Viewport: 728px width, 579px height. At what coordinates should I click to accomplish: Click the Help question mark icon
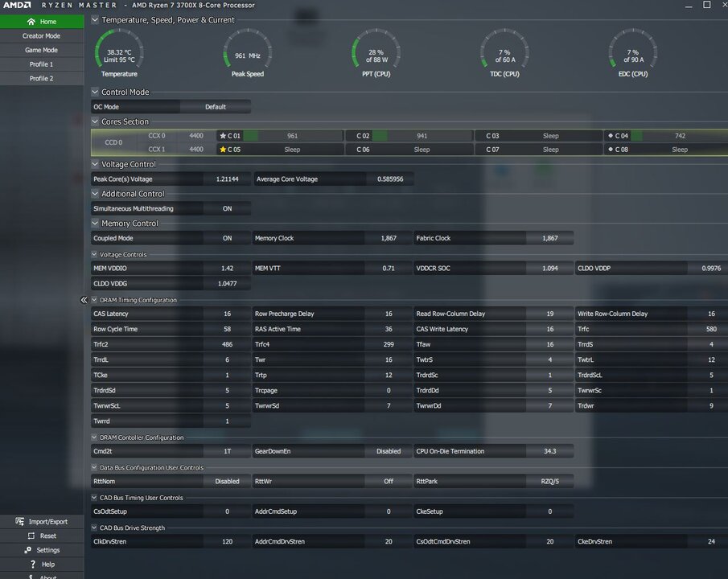[x=31, y=565]
